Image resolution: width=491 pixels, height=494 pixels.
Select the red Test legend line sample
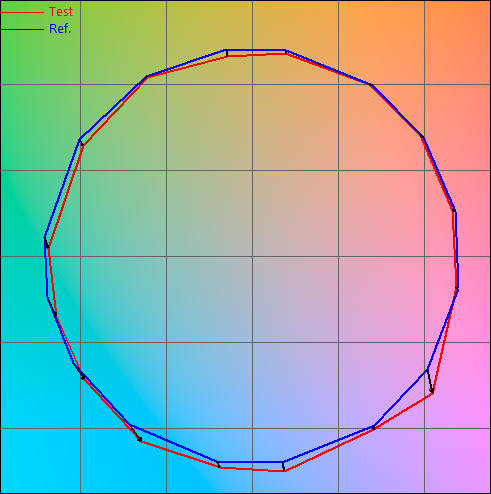(x=22, y=12)
